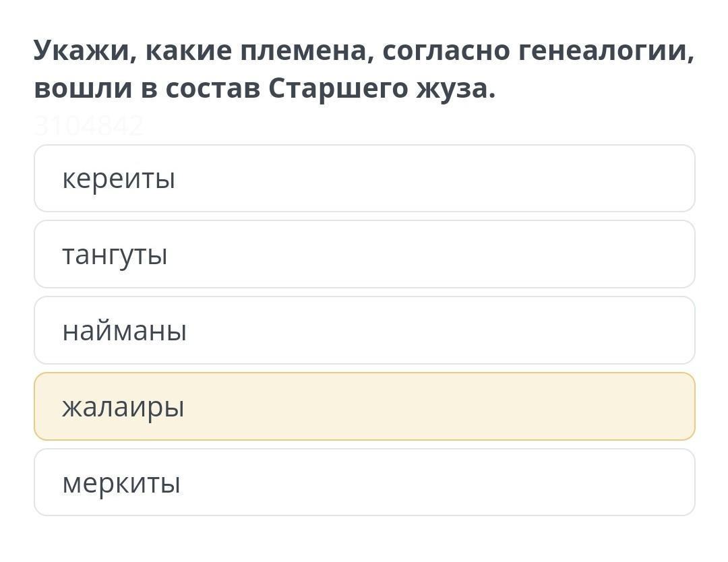Select the answer option тангуты
The height and width of the screenshot is (562, 728).
(365, 254)
